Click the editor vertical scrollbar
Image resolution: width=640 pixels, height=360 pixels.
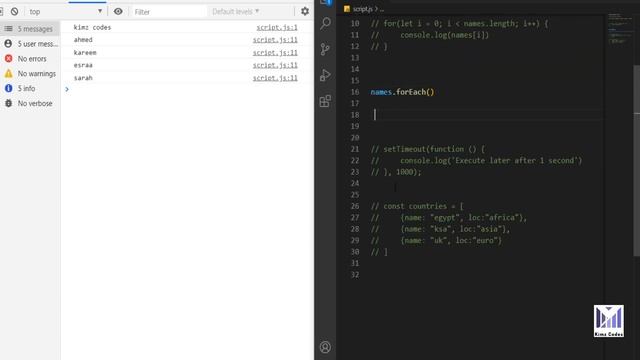click(x=636, y=161)
